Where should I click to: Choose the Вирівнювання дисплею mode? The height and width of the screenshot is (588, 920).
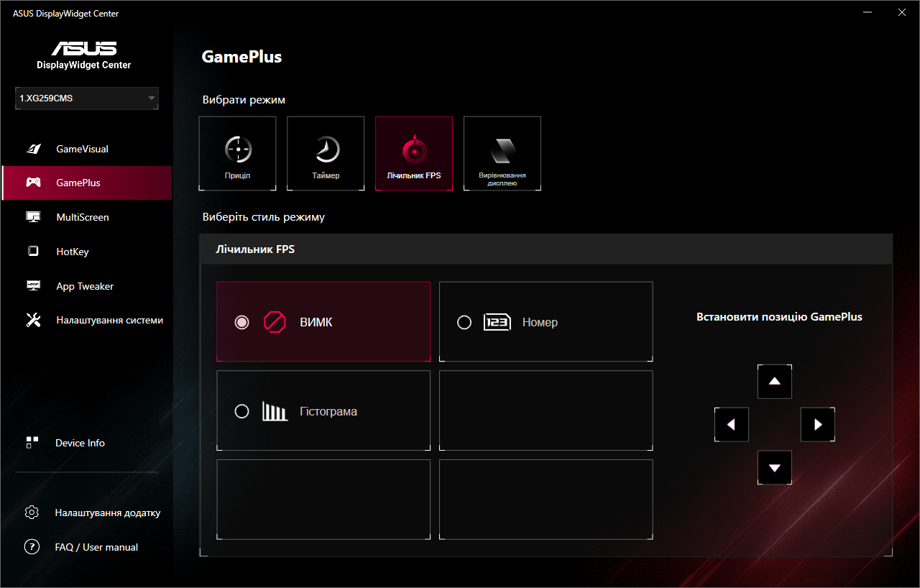[502, 152]
